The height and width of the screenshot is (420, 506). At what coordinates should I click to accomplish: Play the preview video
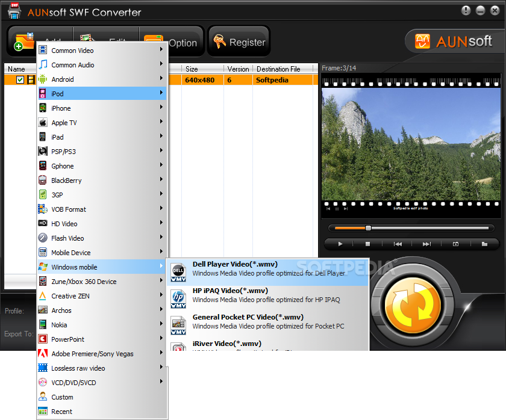(x=340, y=244)
